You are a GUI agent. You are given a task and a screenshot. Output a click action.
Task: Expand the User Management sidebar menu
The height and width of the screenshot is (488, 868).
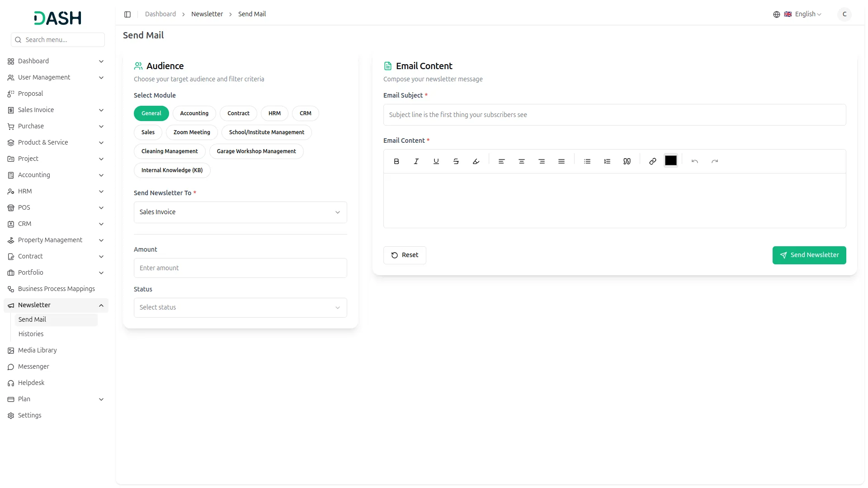[56, 78]
